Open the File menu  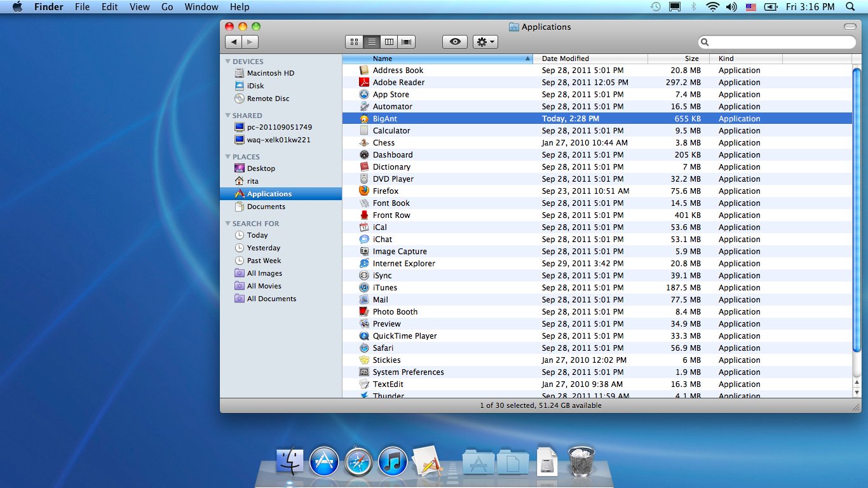[82, 7]
